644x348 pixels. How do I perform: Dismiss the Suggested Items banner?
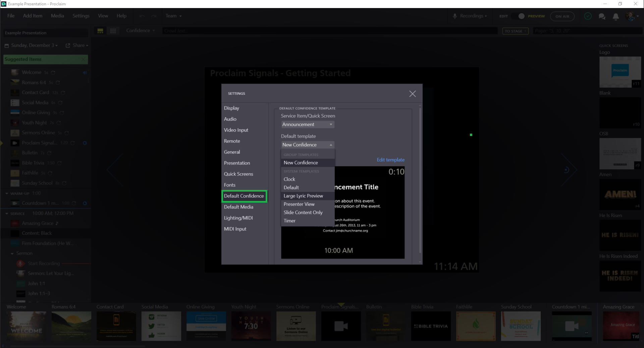click(84, 59)
